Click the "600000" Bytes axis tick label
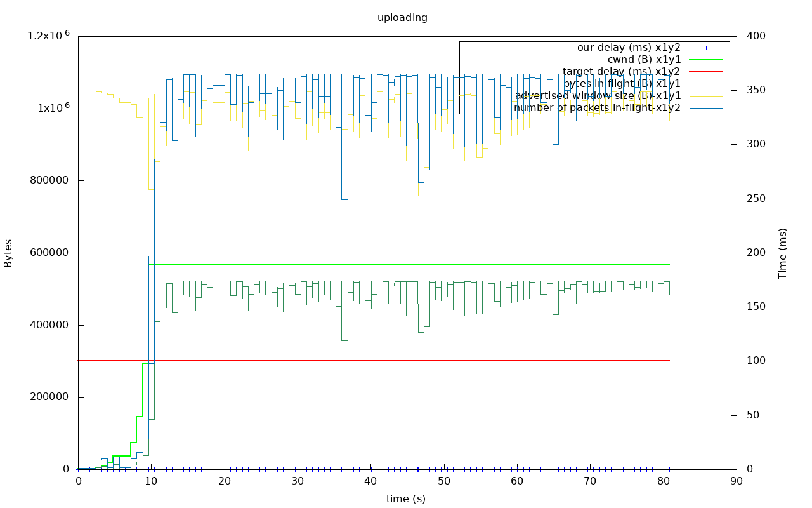This screenshot has height=508, width=812. pyautogui.click(x=49, y=253)
